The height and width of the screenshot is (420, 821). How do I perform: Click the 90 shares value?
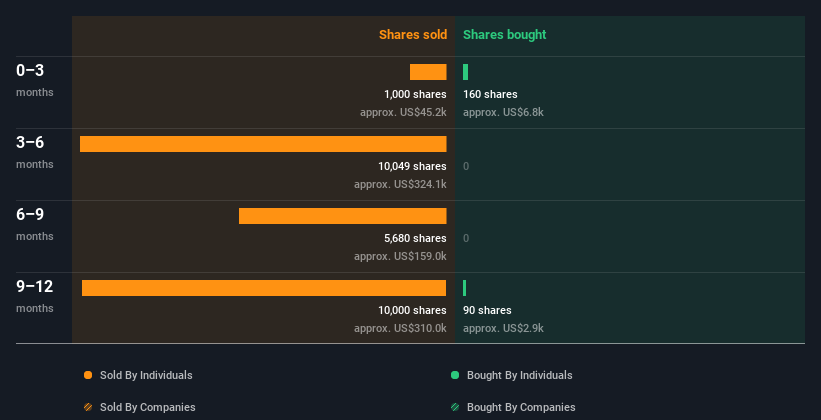pos(487,311)
